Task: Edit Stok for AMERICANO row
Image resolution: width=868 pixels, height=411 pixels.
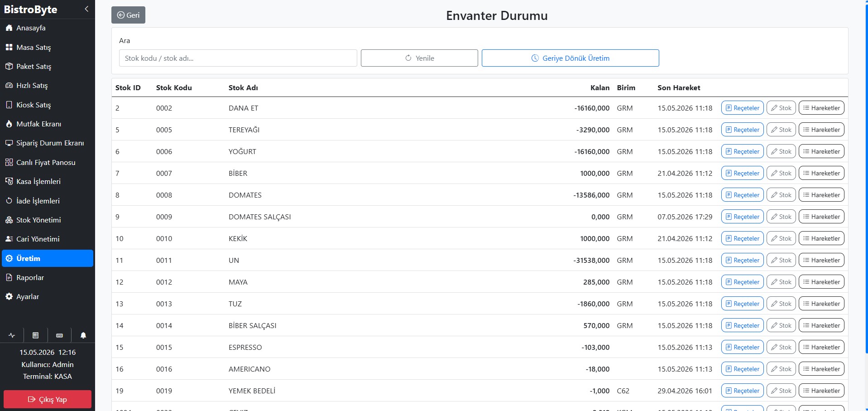Action: (781, 369)
